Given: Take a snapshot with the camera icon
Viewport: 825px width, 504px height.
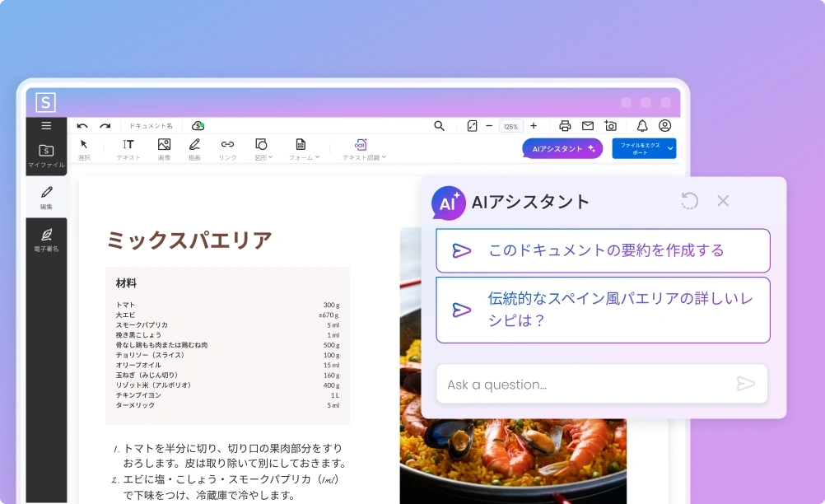Looking at the screenshot, I should coord(611,125).
